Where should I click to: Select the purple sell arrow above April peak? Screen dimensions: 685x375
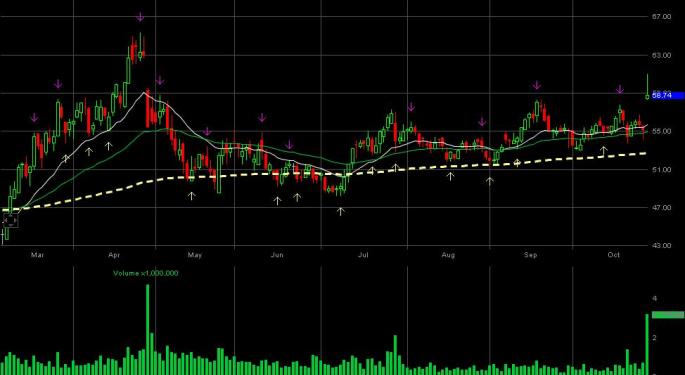140,17
